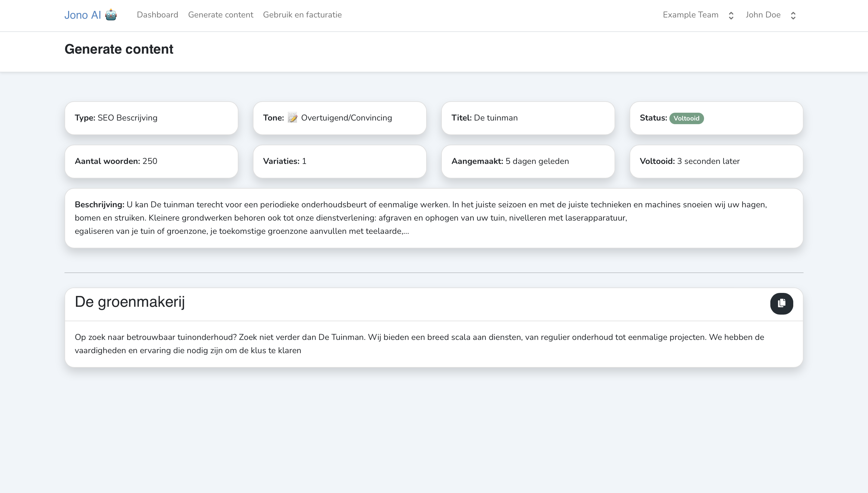Click the John Doe chevron arrows
Image resolution: width=868 pixels, height=493 pixels.
click(x=793, y=16)
